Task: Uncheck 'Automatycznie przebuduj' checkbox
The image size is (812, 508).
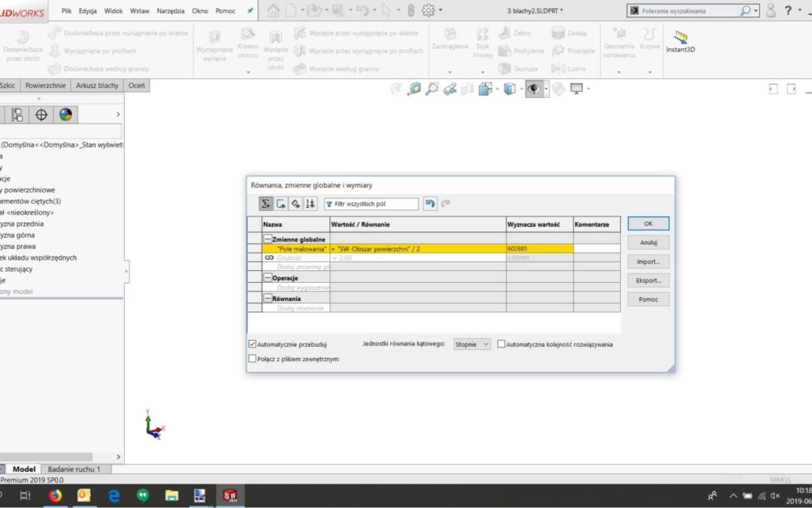Action: click(x=253, y=344)
